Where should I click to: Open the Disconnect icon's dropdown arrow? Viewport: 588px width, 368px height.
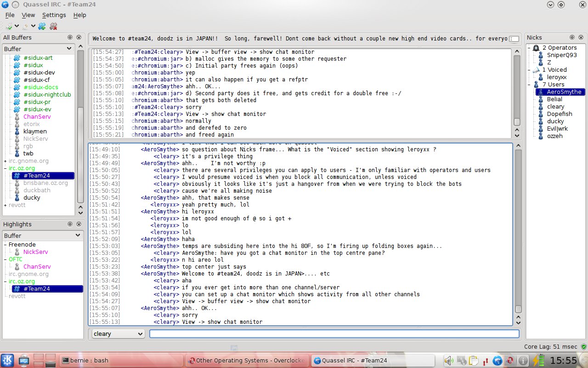[33, 26]
